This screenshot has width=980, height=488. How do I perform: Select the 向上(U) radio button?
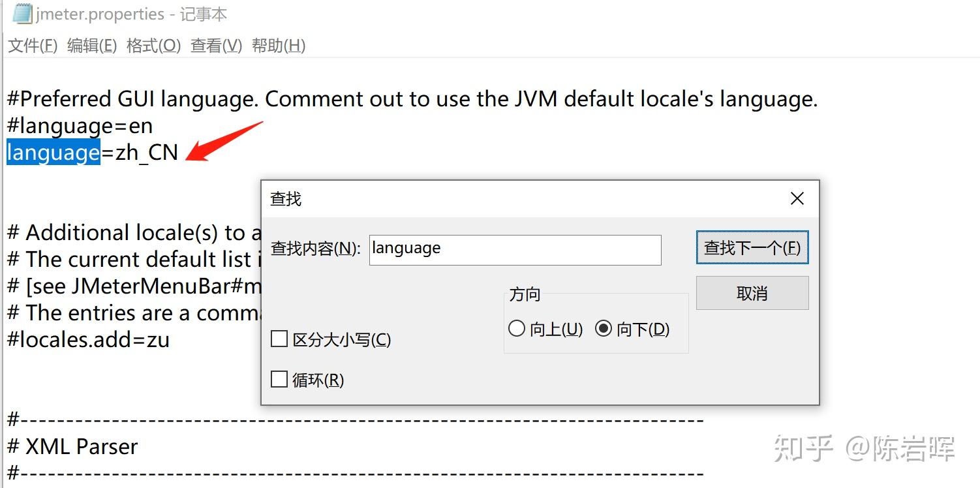click(x=516, y=329)
